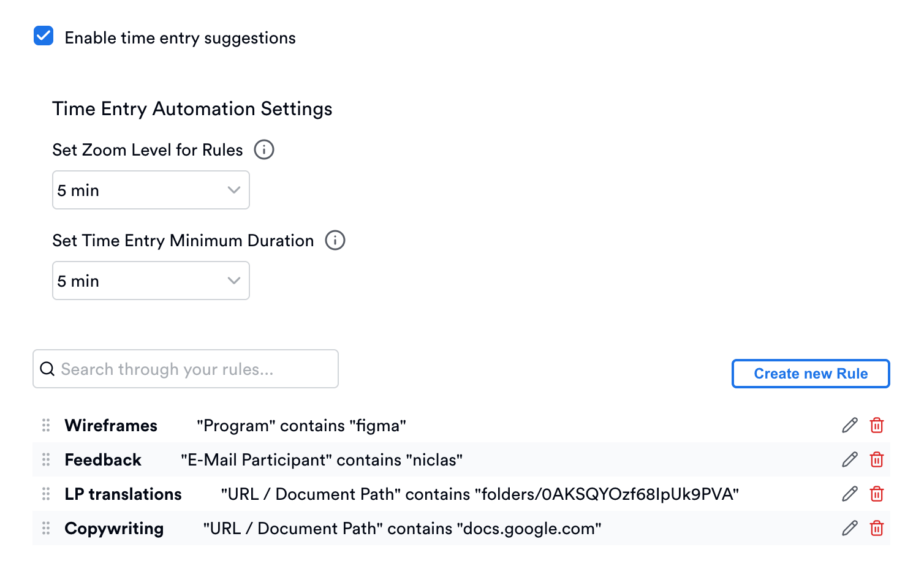
Task: Delete the Feedback rule with trash icon
Action: [x=877, y=459]
